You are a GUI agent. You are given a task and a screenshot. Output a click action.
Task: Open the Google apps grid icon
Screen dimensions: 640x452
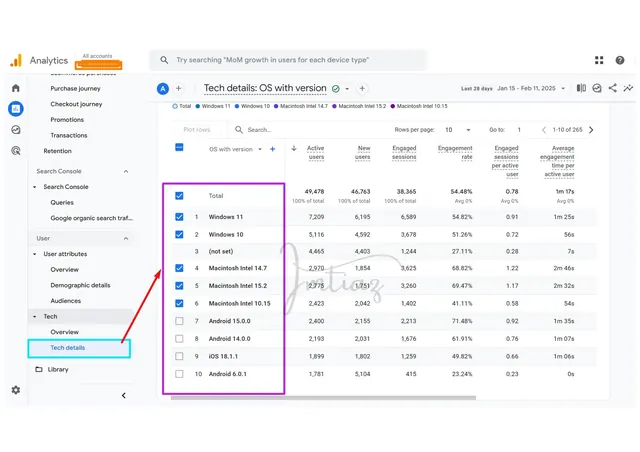click(599, 60)
